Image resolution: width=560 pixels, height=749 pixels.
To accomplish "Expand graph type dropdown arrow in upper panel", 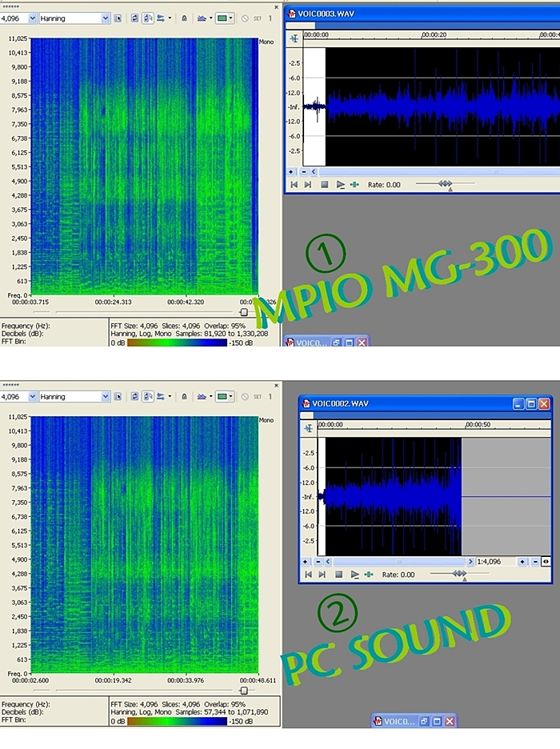I will [210, 18].
